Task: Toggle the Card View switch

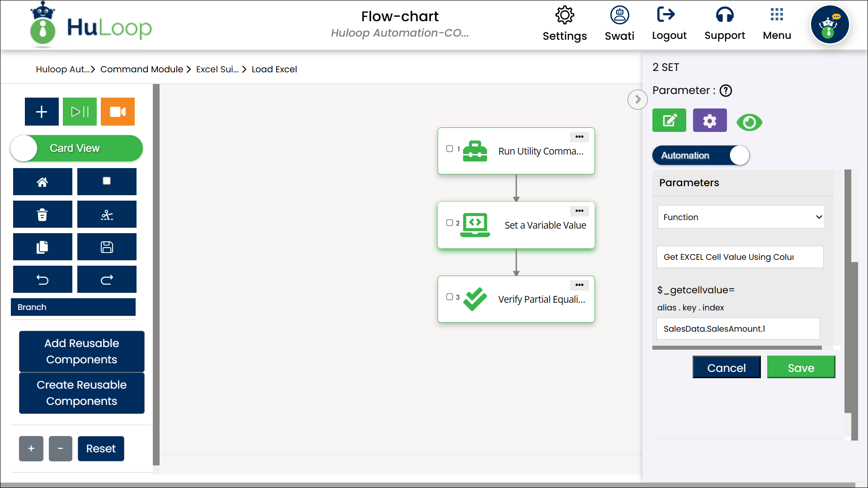Action: click(x=76, y=148)
